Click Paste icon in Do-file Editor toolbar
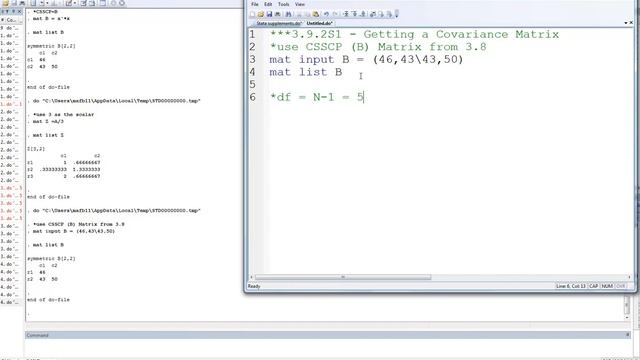The height and width of the screenshot is (360, 640). click(316, 14)
